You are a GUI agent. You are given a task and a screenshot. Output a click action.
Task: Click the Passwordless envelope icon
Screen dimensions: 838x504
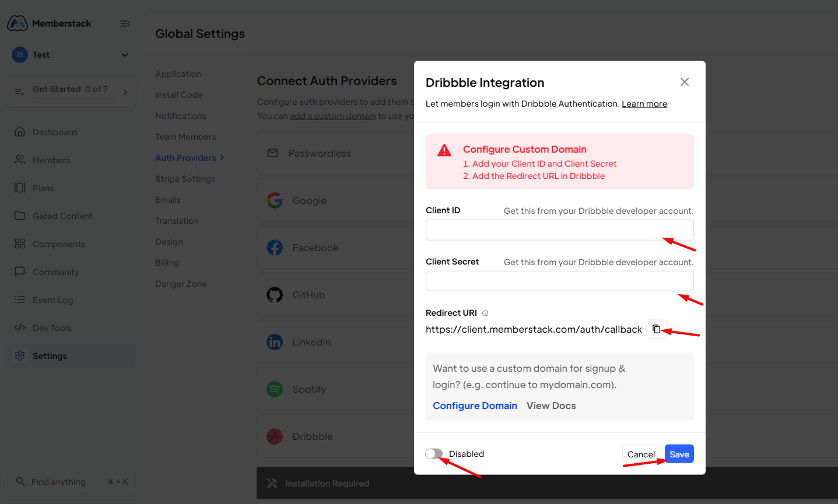(272, 153)
